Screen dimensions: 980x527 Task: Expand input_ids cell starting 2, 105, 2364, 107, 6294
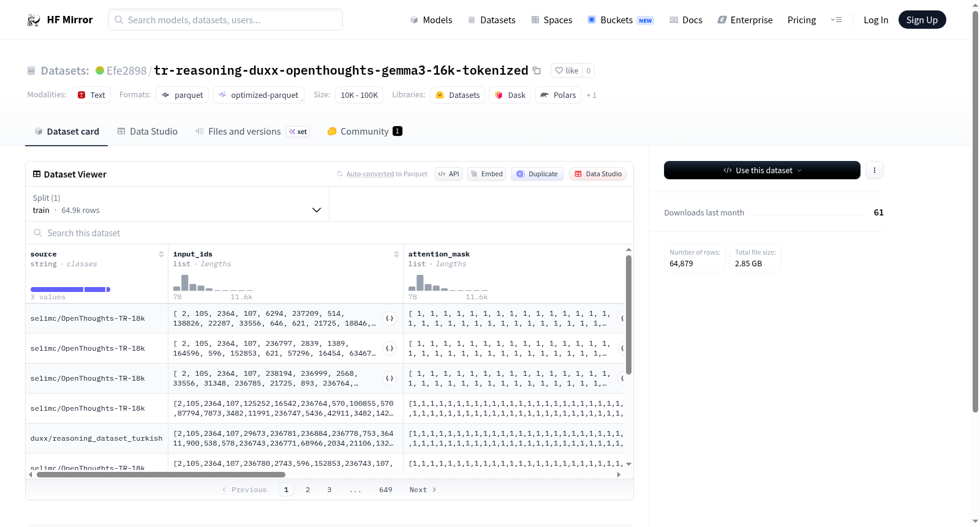(x=390, y=318)
